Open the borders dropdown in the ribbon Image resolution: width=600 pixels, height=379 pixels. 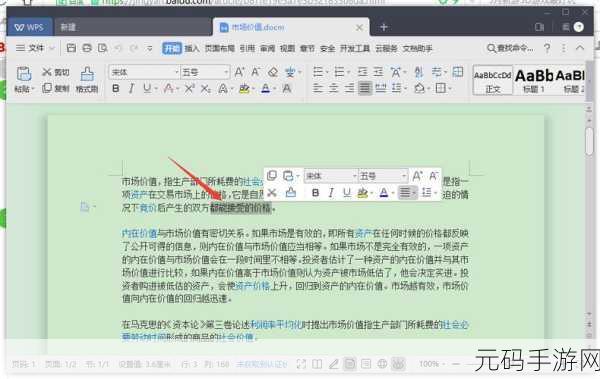coord(450,89)
